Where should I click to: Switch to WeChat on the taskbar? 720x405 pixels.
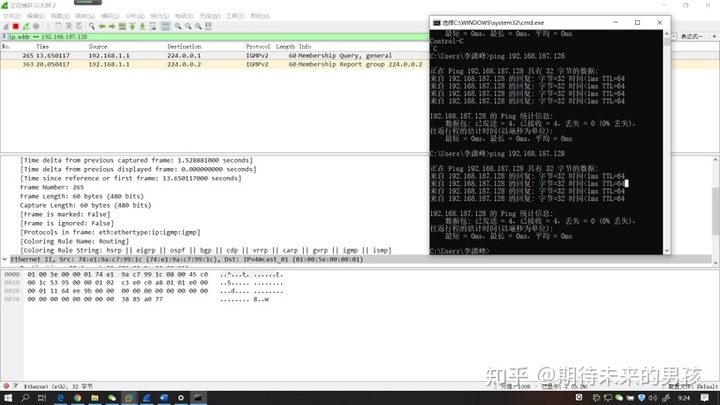point(112,398)
